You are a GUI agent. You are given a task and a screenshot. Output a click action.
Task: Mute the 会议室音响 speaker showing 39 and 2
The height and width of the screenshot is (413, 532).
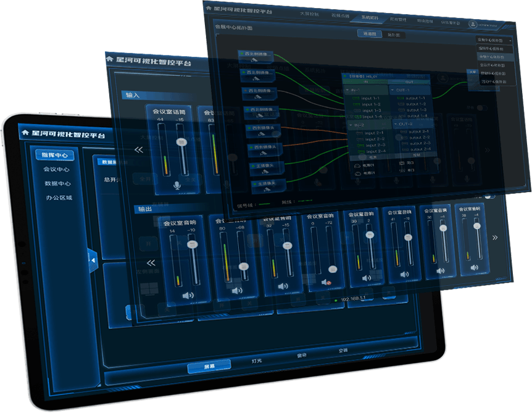pos(367,278)
